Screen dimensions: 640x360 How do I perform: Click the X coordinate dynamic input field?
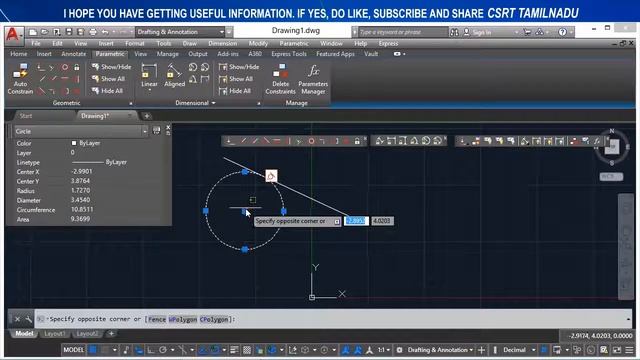356,221
